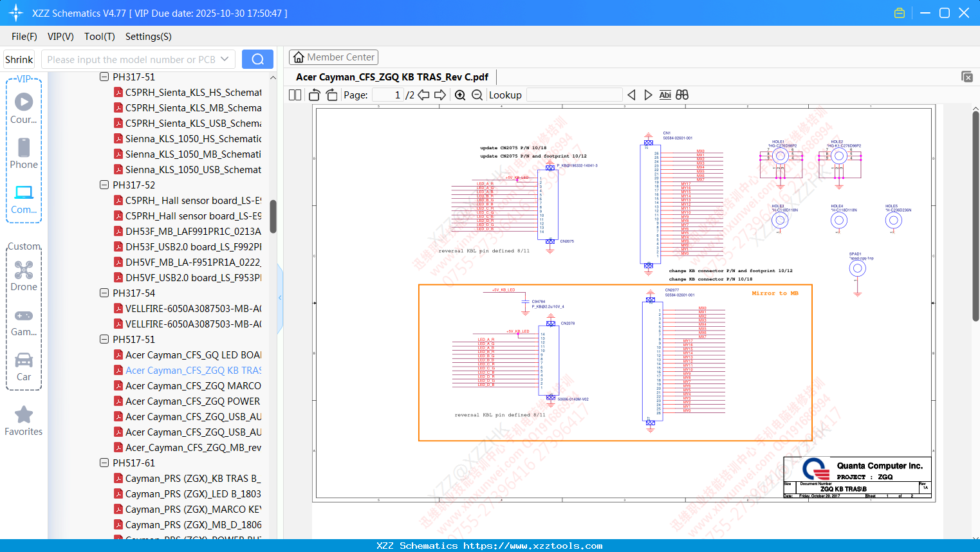Open the VIP(V) menu
Image resolution: width=980 pixels, height=552 pixels.
tap(60, 37)
